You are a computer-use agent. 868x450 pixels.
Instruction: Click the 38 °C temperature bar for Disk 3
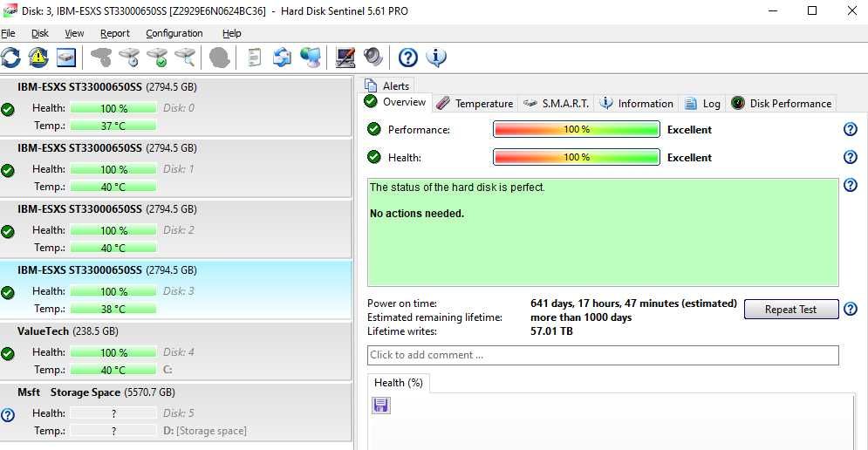click(113, 310)
